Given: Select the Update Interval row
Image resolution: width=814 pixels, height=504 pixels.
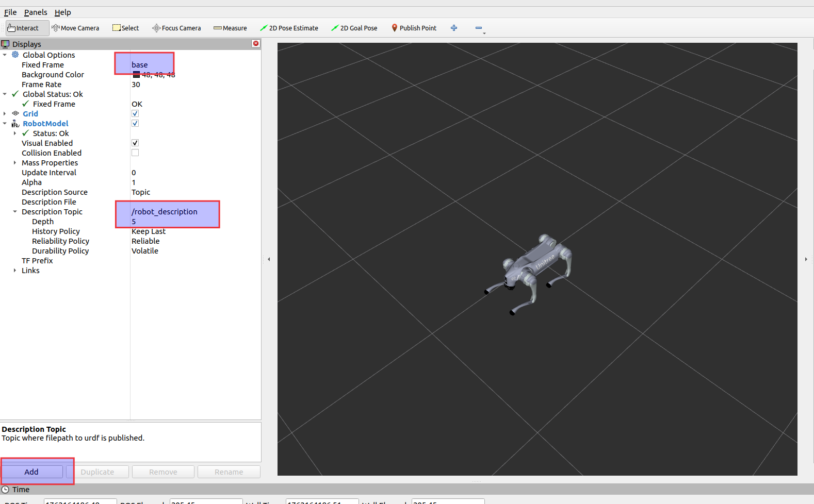Looking at the screenshot, I should (x=131, y=172).
